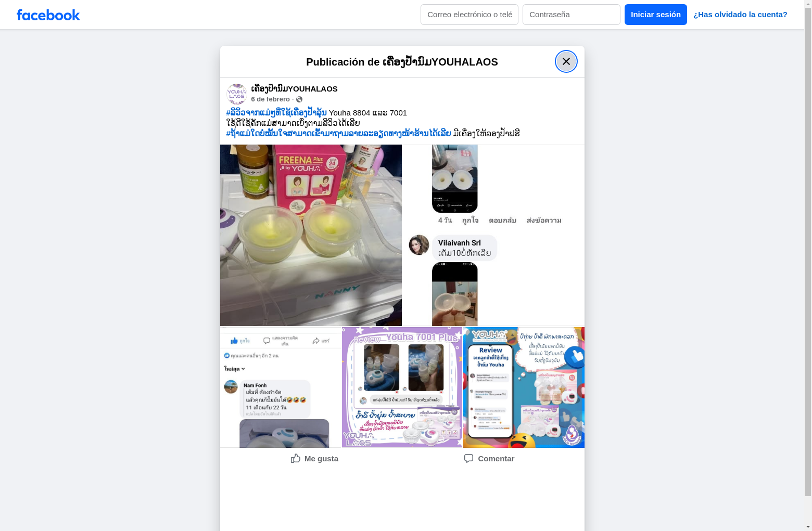
Task: Open the Nam Fonh comment screenshot photo
Action: click(281, 387)
